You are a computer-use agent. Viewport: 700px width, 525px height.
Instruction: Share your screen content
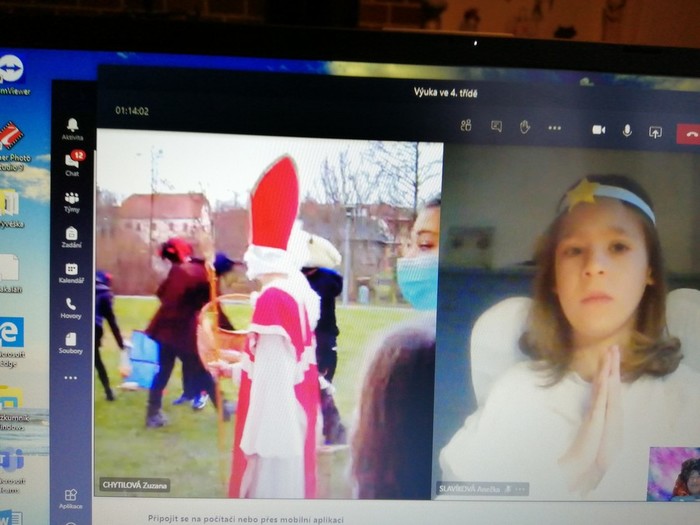tap(655, 132)
